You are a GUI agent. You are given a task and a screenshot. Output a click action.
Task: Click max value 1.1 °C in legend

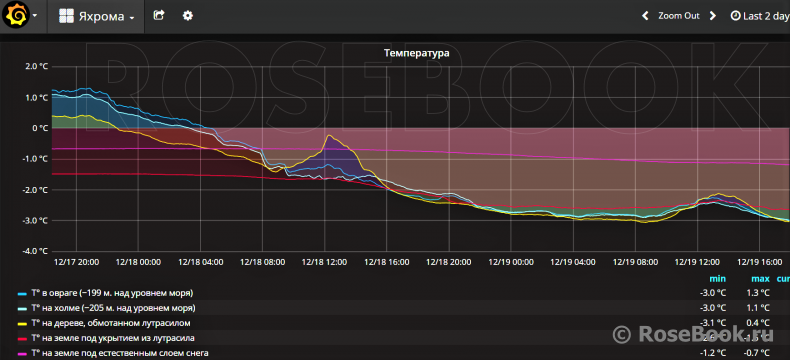point(758,308)
